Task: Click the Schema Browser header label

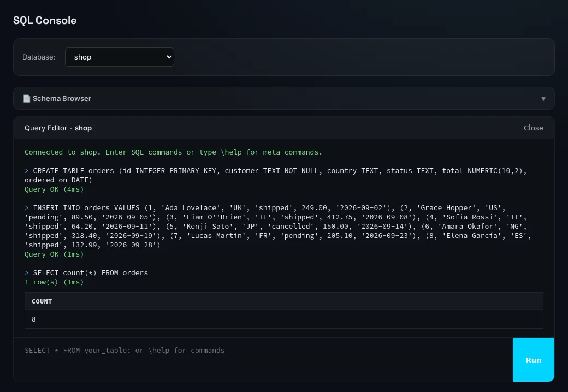Action: point(62,98)
